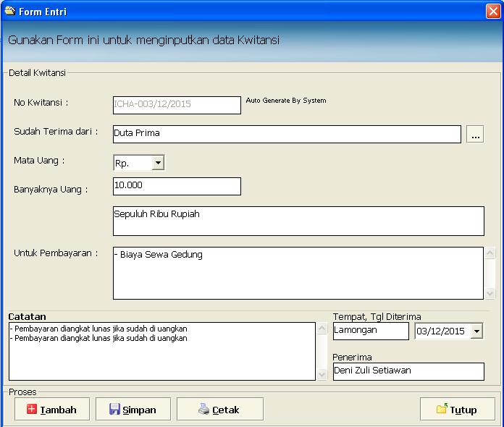Image resolution: width=504 pixels, height=427 pixels.
Task: Click the No Kwitansi field
Action: tap(177, 105)
